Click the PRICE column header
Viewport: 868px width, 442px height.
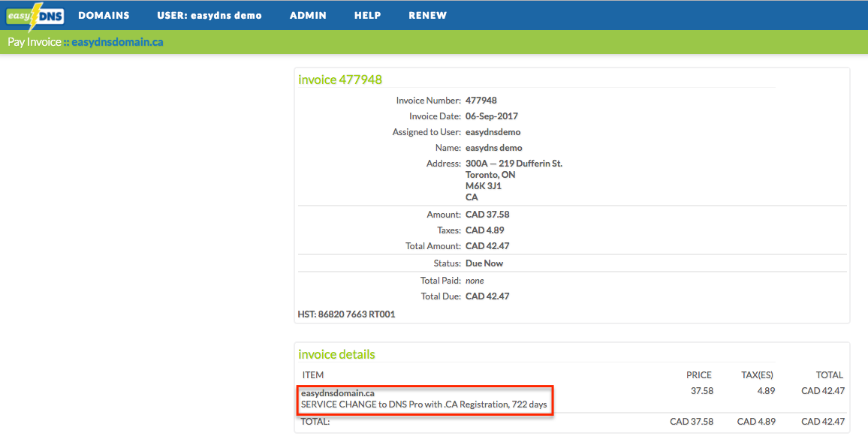698,375
